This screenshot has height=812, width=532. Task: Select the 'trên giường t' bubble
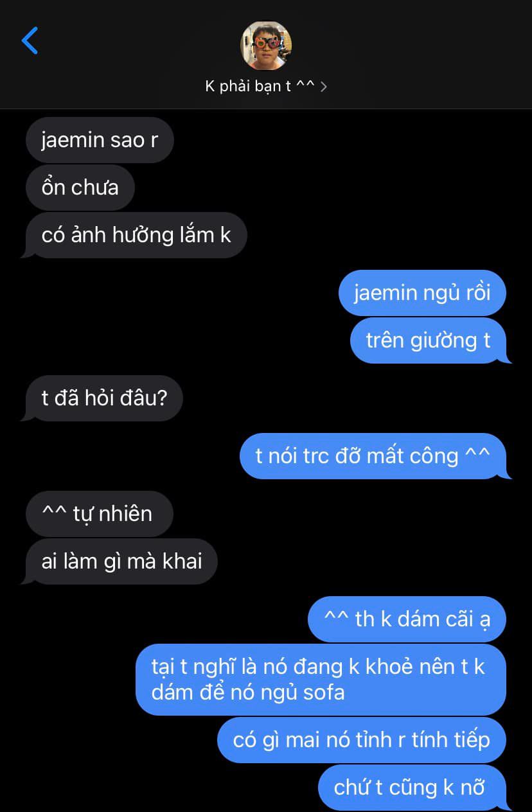coord(429,340)
